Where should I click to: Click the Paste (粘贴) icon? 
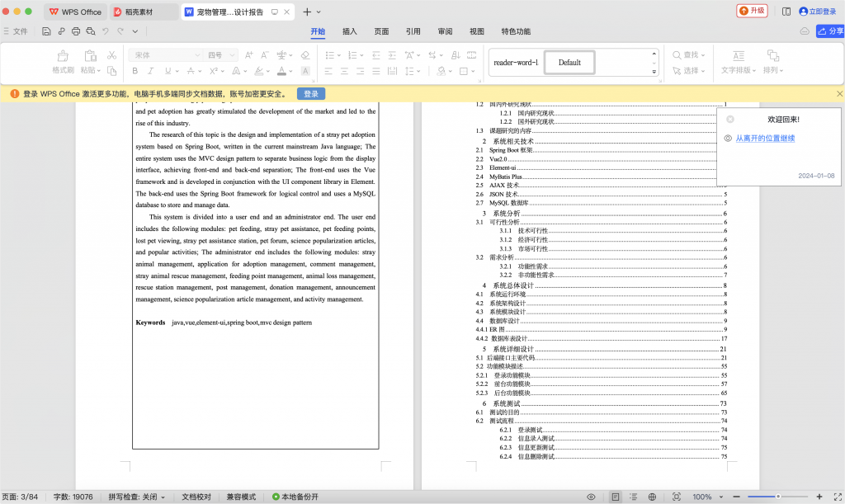point(90,55)
